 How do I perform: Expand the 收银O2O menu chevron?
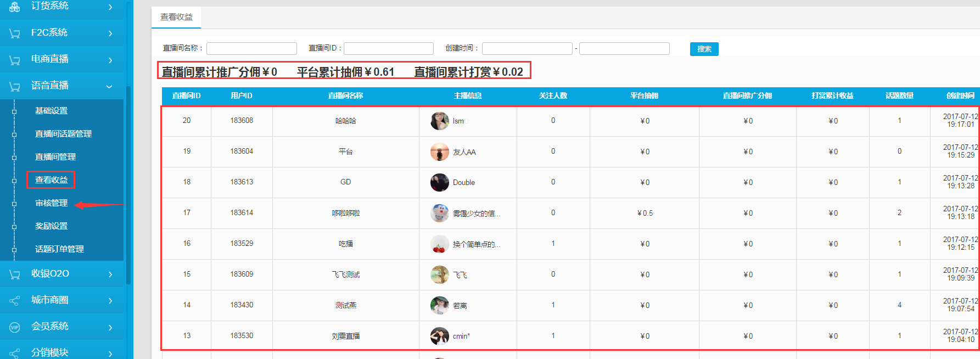(110, 274)
